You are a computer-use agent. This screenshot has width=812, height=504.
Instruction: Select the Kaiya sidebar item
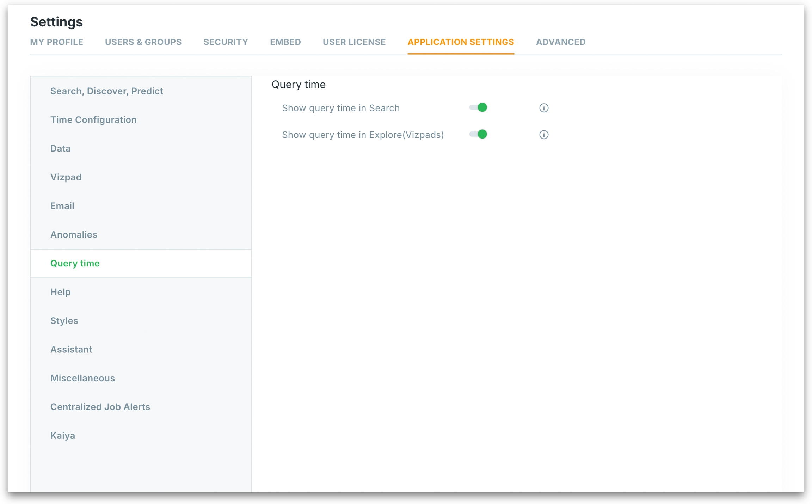62,436
